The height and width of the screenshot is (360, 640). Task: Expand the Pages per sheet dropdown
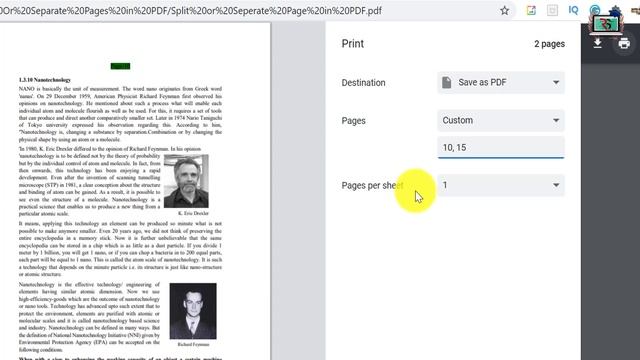tap(501, 185)
